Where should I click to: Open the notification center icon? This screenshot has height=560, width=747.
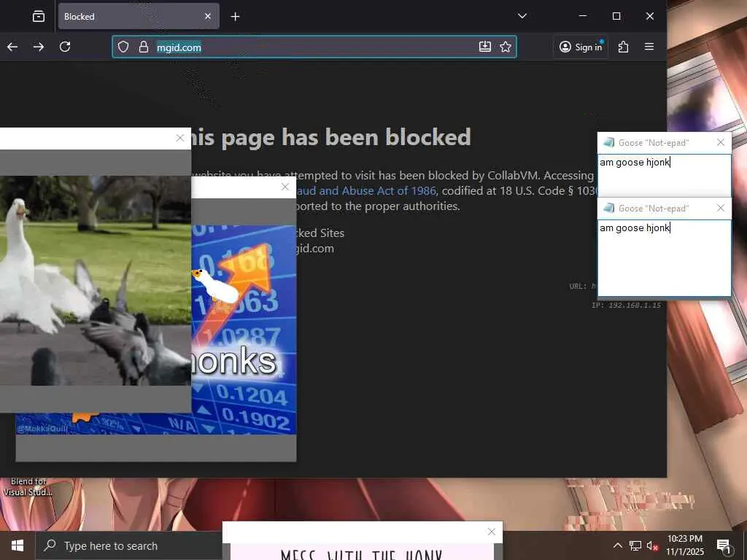pos(724,546)
